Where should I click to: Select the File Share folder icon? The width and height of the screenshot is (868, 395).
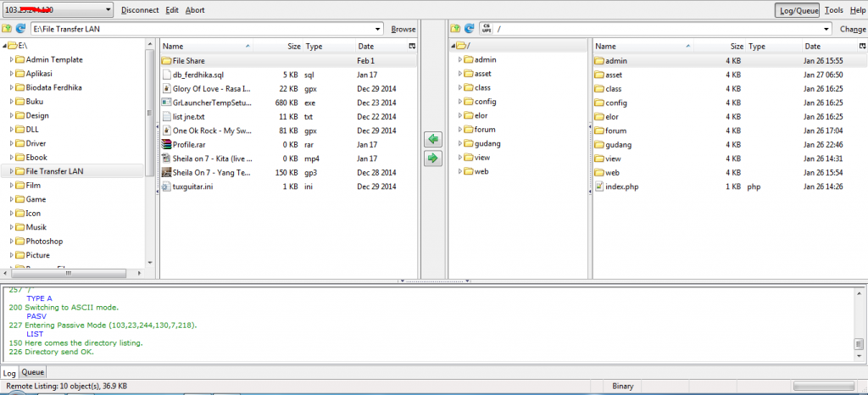tap(167, 61)
